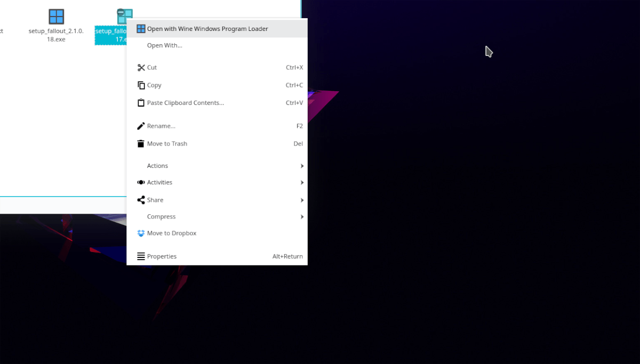This screenshot has width=640, height=364.
Task: Click the Del shortcut label
Action: coord(298,144)
